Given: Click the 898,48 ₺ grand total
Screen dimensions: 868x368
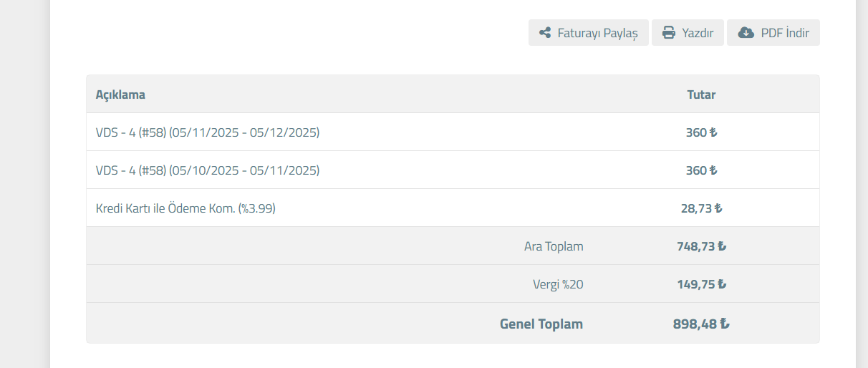Looking at the screenshot, I should [x=701, y=324].
